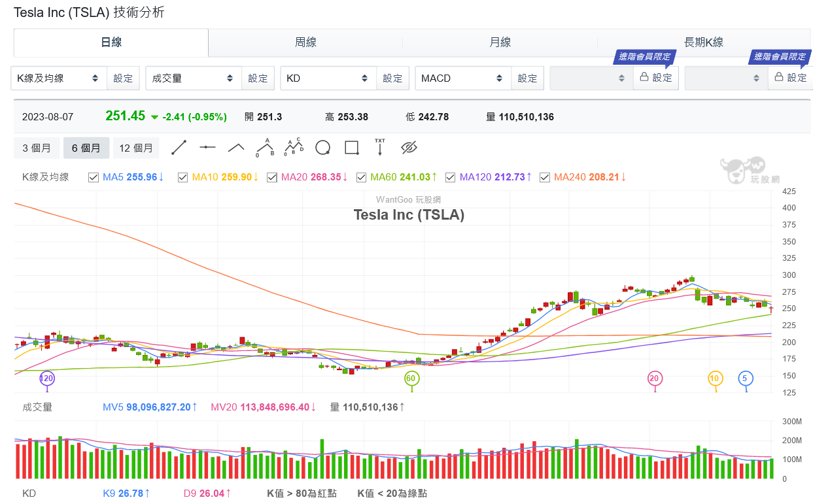Uncheck the MA120 checkbox
813x504 pixels.
[x=450, y=177]
